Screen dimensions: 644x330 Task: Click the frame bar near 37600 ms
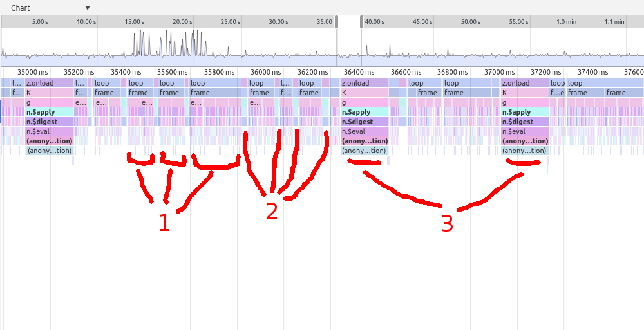point(623,93)
